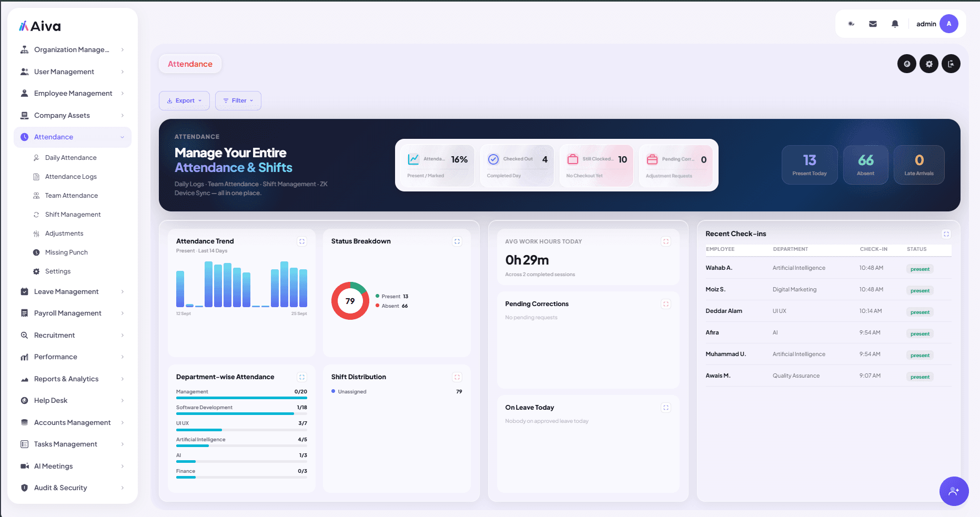Click the Absent 66 card
980x517 pixels.
865,165
